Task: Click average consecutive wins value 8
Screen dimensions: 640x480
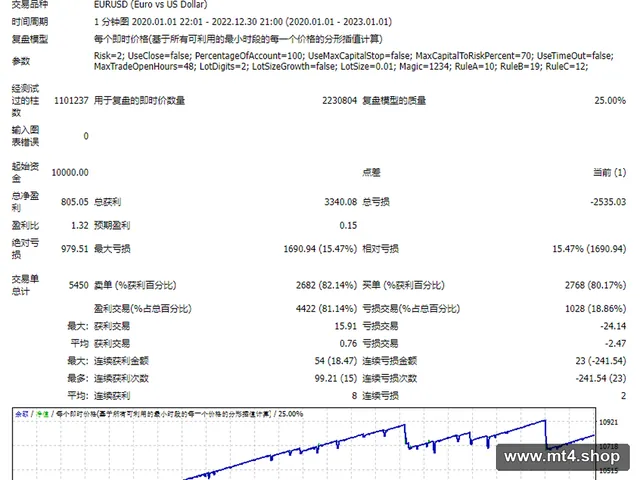Action: 354,396
